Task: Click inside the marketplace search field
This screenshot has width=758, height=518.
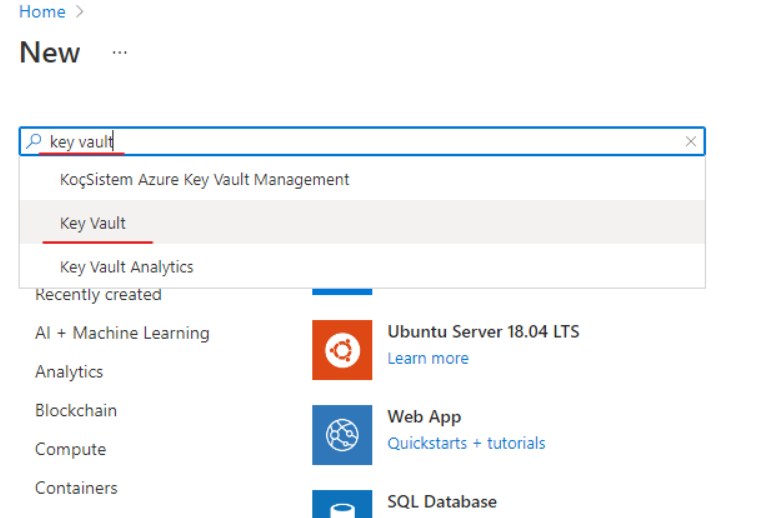Action: (400, 142)
